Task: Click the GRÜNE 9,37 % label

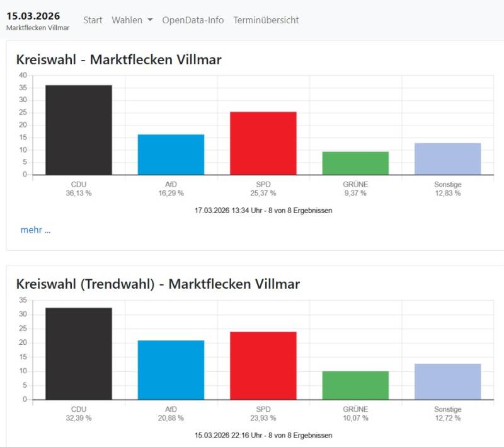Action: (355, 189)
